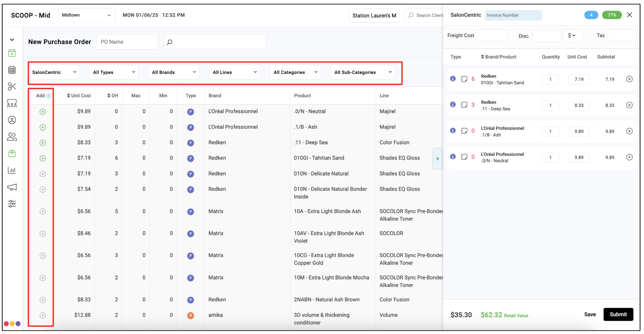
Task: Open the calendar grid icon in sidebar
Action: point(12,70)
